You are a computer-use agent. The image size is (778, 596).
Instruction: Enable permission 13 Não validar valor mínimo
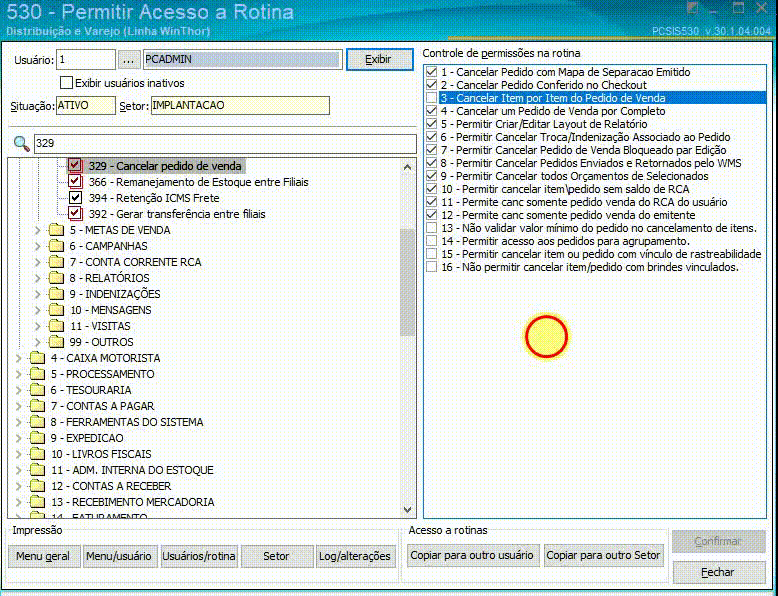(432, 228)
